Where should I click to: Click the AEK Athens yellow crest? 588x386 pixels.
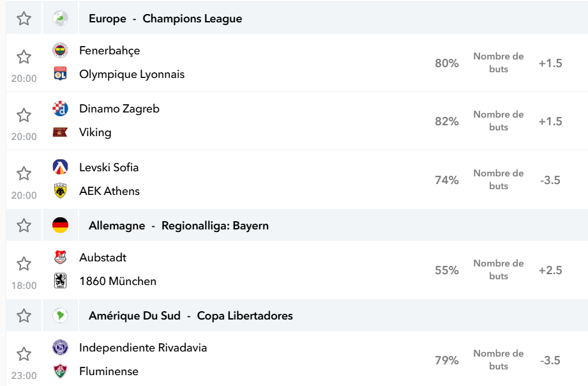(60, 190)
